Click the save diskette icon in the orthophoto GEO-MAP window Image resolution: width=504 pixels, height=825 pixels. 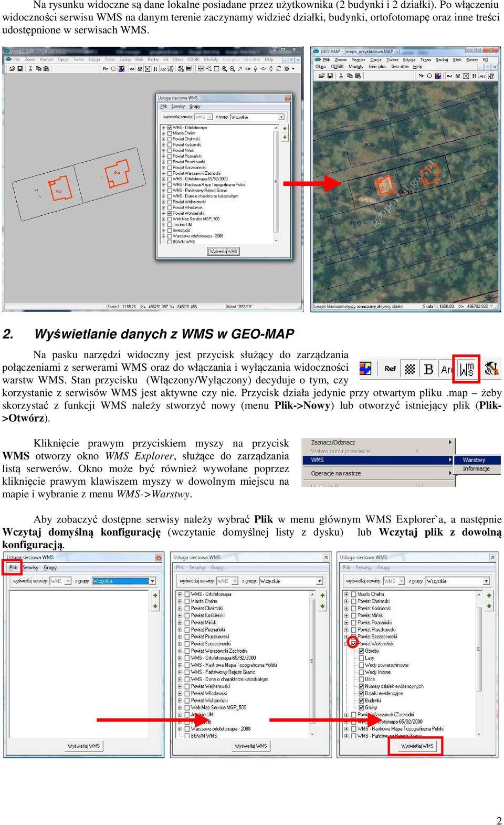(330, 76)
